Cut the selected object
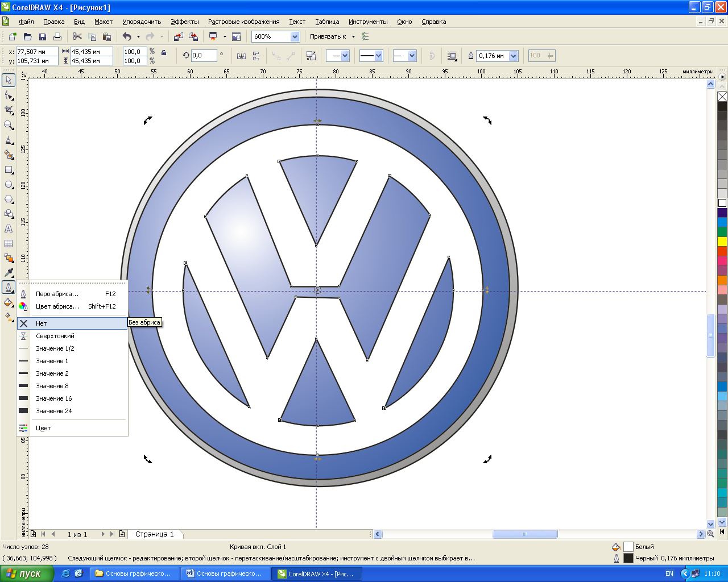The image size is (728, 582). tap(77, 36)
